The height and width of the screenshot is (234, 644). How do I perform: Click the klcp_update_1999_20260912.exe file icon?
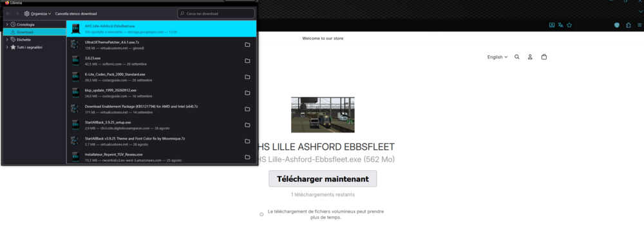point(75,93)
